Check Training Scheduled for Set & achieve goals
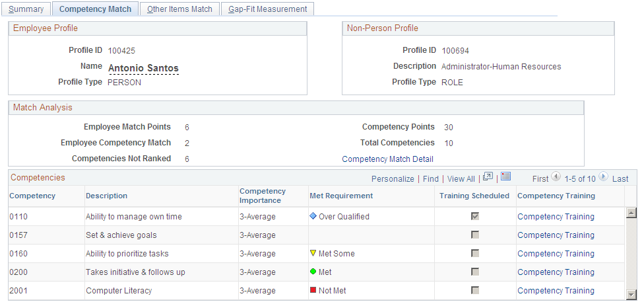 click(x=475, y=235)
